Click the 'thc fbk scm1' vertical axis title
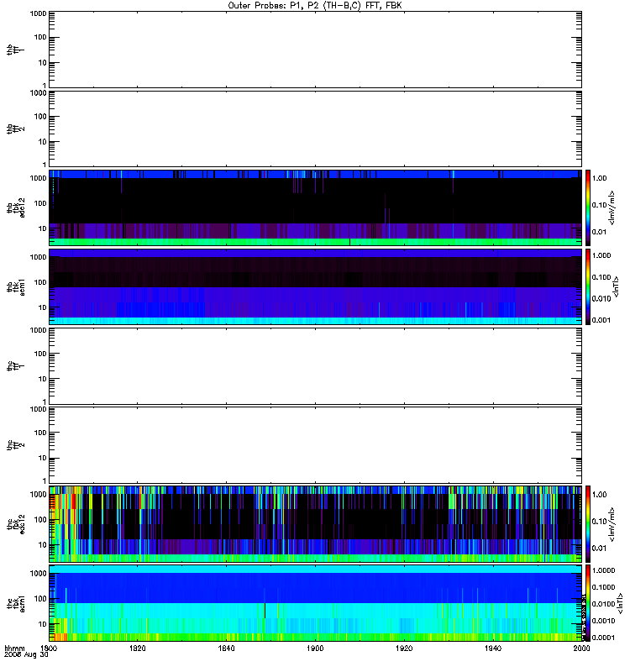The image size is (630, 672). 16,603
